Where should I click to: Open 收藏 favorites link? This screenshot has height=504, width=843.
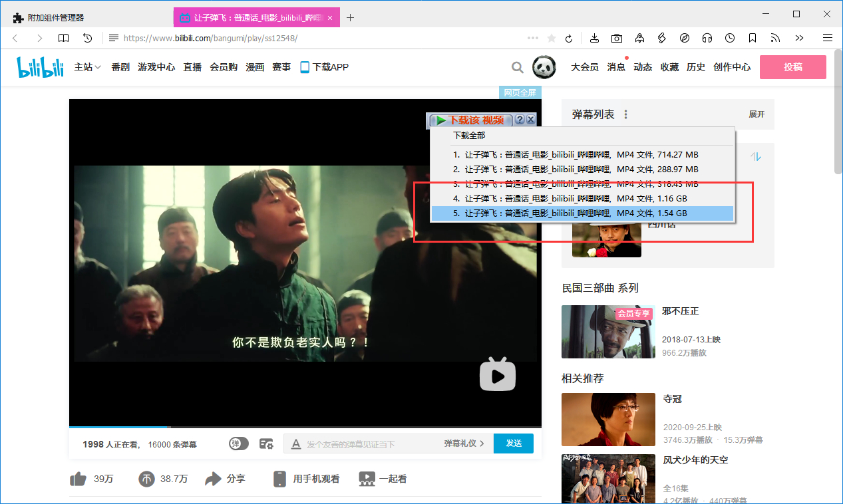coord(669,67)
